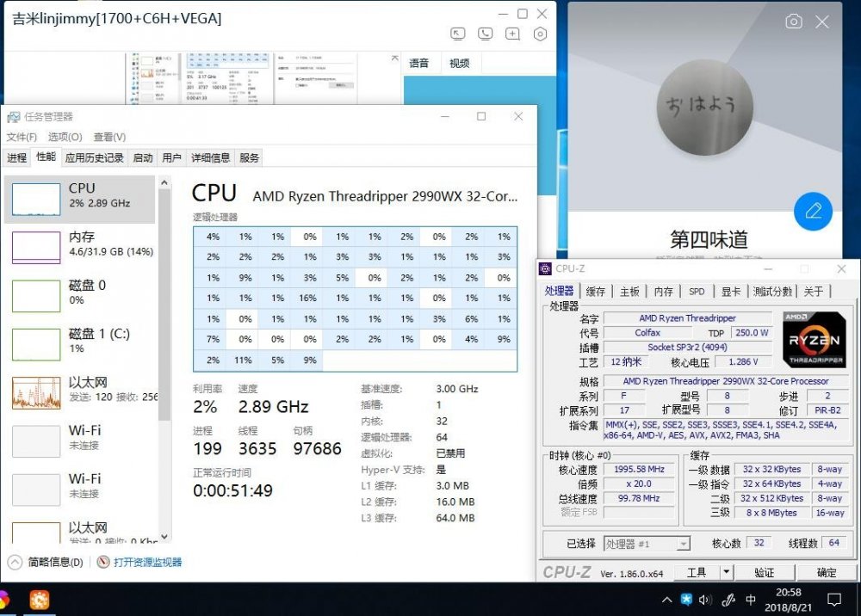Click the screen share icon in chat window
This screenshot has width=861, height=616.
457,34
